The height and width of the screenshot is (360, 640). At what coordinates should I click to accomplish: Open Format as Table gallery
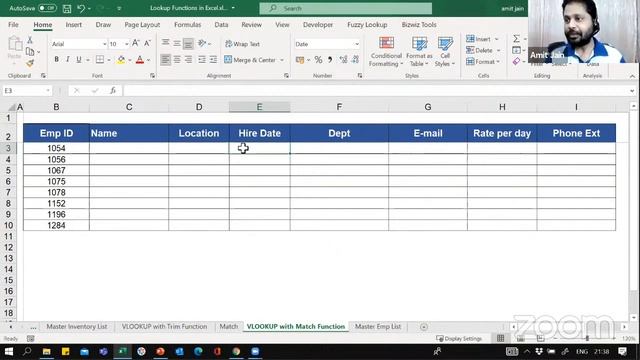coord(419,52)
